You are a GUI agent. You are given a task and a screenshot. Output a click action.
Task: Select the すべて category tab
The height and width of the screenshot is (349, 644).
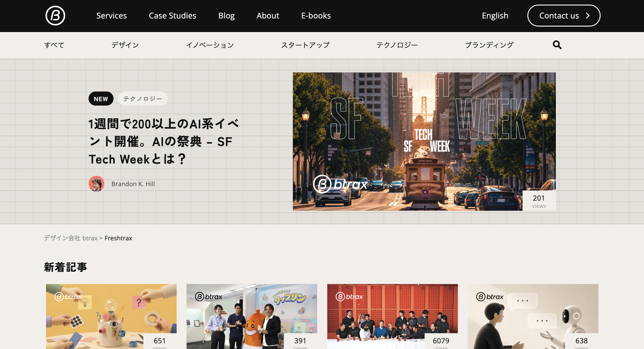[x=54, y=45]
